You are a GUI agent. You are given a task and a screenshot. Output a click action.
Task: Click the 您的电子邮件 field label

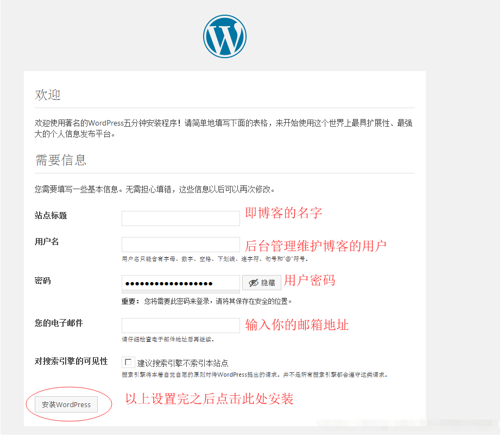tap(59, 323)
